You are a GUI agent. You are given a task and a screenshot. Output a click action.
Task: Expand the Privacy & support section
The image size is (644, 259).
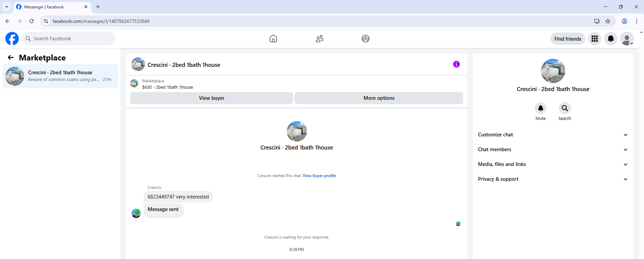click(553, 179)
